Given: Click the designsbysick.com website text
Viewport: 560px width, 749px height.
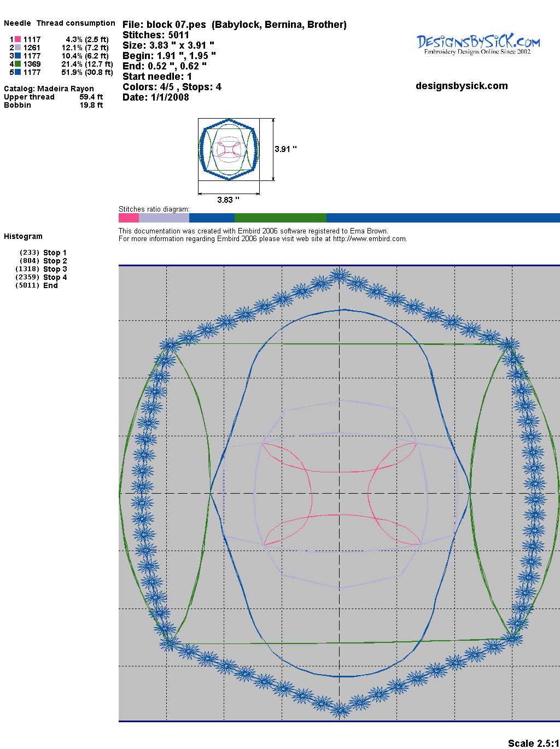Looking at the screenshot, I should [462, 86].
